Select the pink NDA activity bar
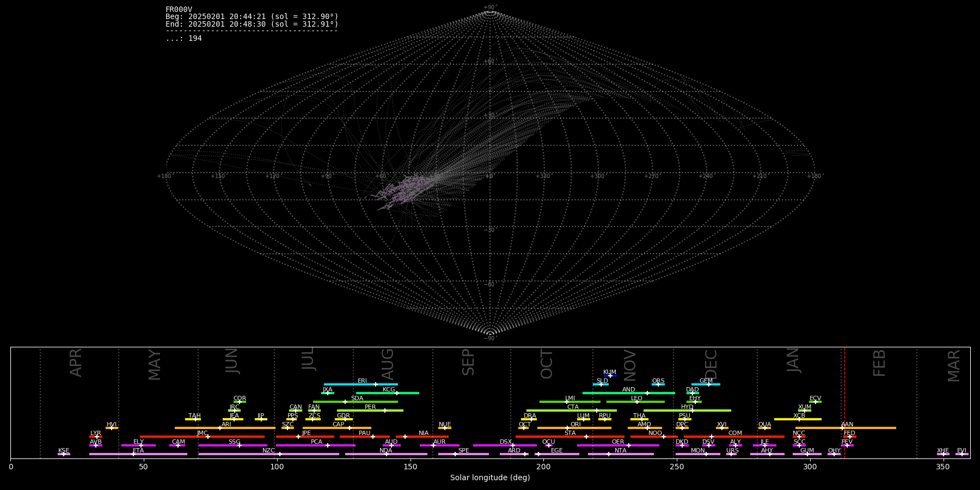Screen dimensions: 980x490 click(386, 454)
